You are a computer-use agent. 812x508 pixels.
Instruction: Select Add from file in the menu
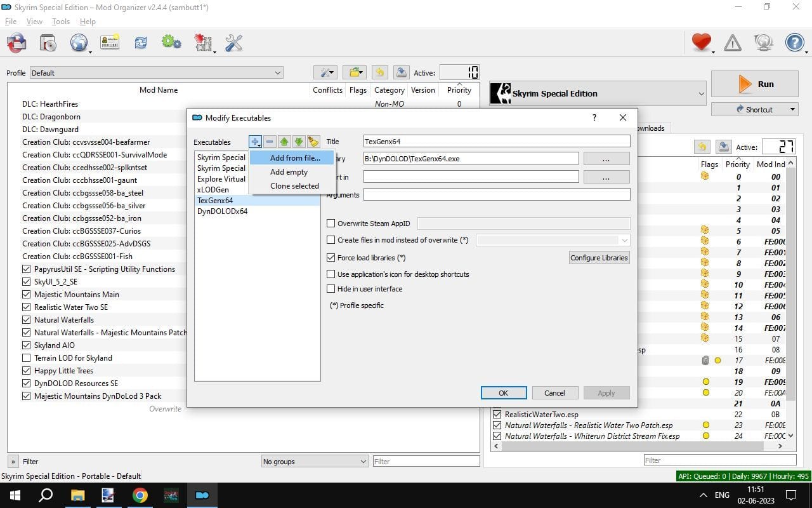point(294,157)
